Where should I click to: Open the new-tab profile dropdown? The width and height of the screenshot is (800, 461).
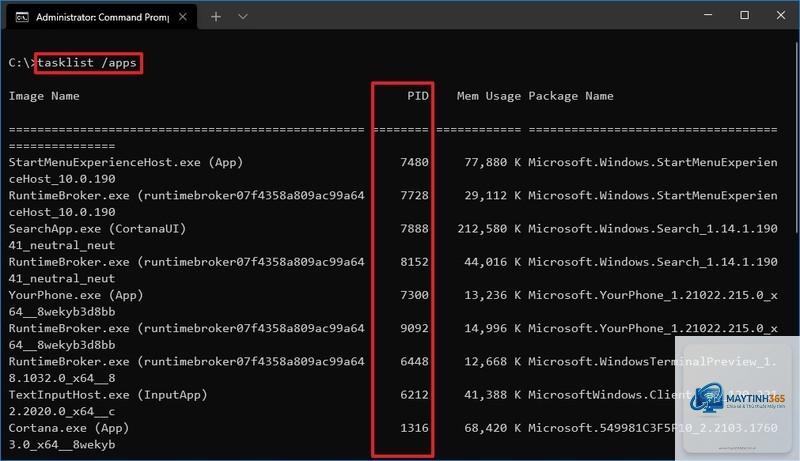(x=243, y=17)
